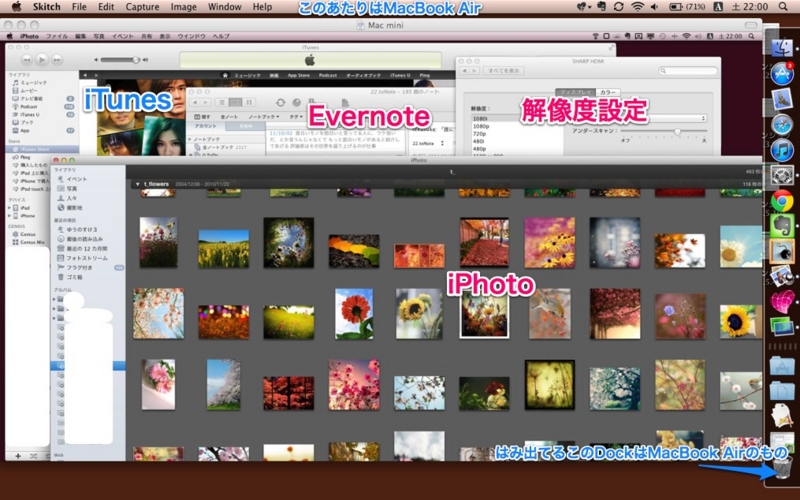Select snippet view in the Evernote view switcher
This screenshot has width=800, height=500.
(235, 103)
